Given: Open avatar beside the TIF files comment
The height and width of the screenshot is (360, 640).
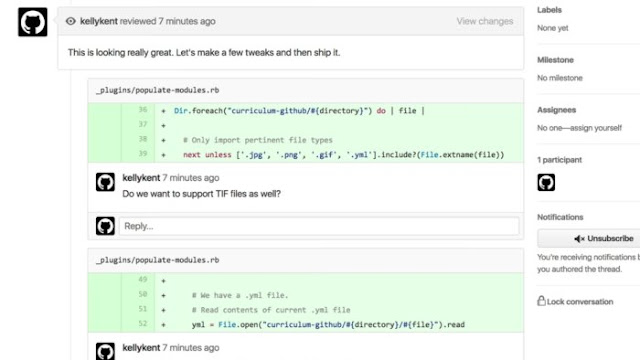Looking at the screenshot, I should tap(105, 182).
